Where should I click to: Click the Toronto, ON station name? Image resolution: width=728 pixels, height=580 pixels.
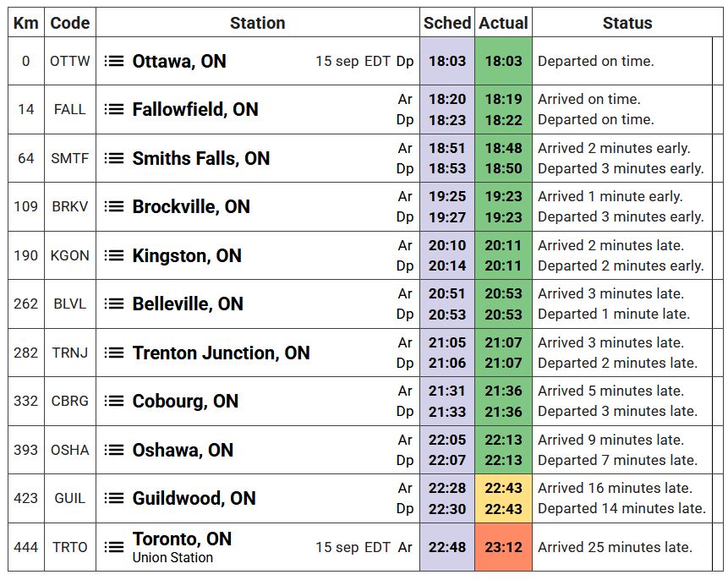pos(182,539)
